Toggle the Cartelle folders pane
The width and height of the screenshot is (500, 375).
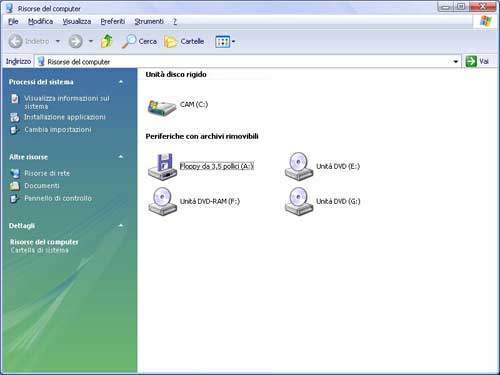point(184,41)
